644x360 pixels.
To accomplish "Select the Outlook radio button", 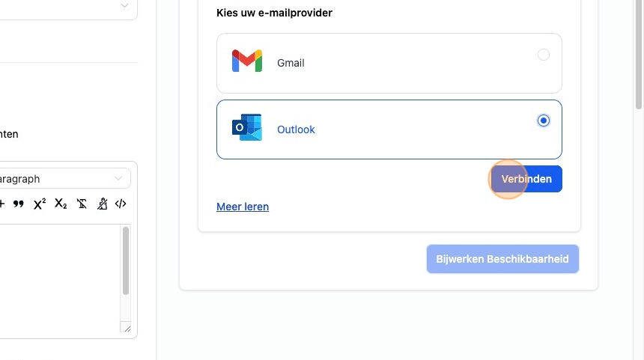I will [544, 120].
